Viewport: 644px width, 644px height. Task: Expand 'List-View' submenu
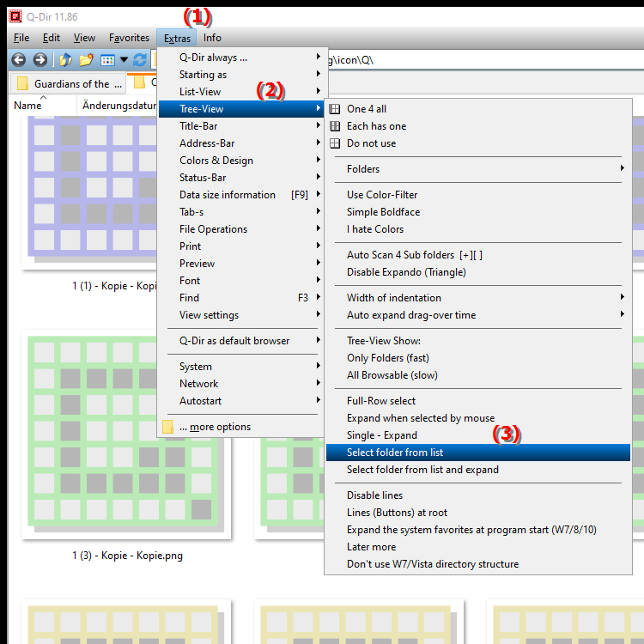click(x=242, y=92)
